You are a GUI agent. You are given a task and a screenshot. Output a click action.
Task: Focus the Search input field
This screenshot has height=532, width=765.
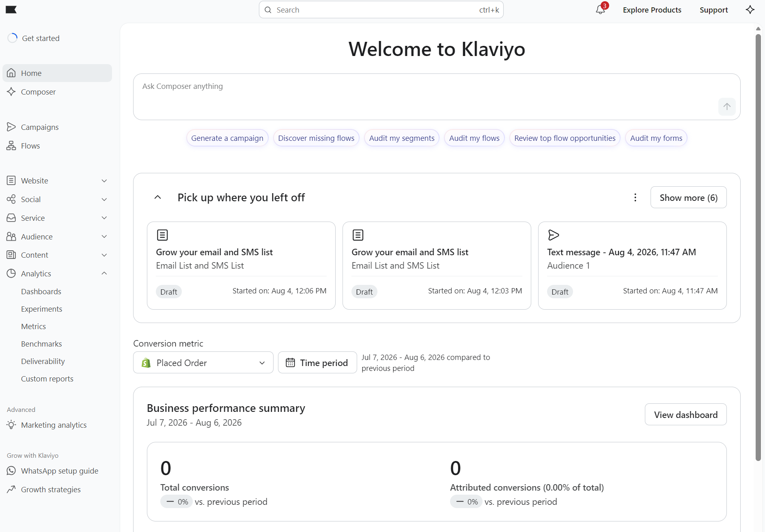pyautogui.click(x=381, y=10)
